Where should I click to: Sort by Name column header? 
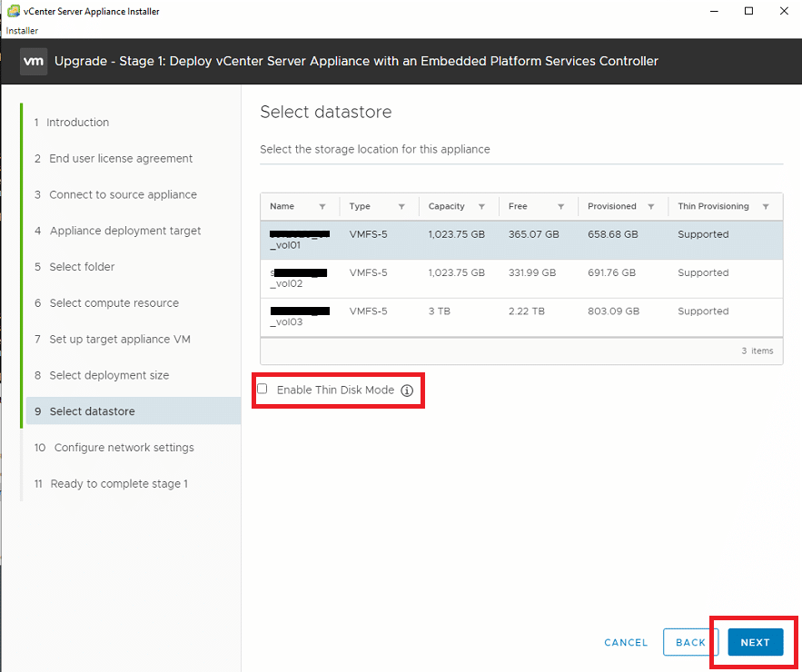[x=282, y=207]
